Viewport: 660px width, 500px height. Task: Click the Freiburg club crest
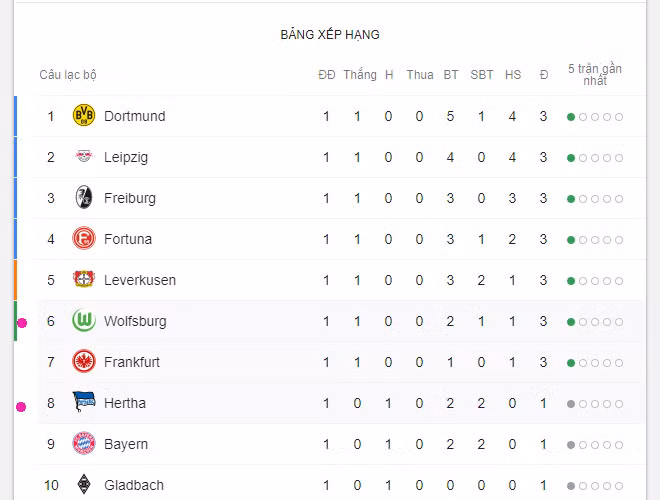pyautogui.click(x=83, y=198)
